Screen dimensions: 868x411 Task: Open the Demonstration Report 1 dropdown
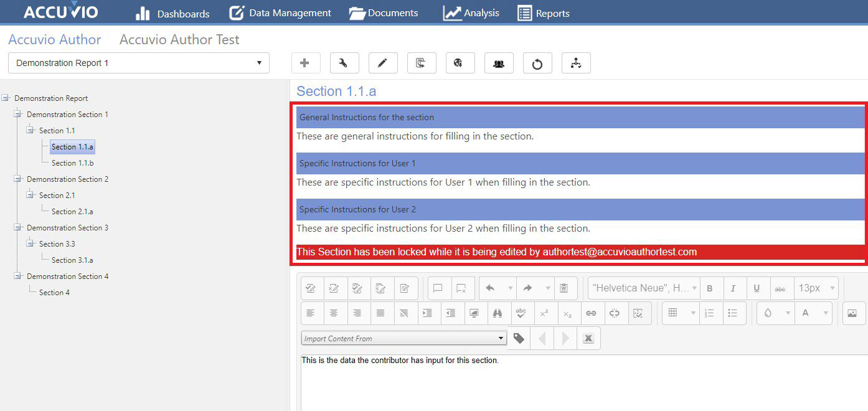point(139,63)
